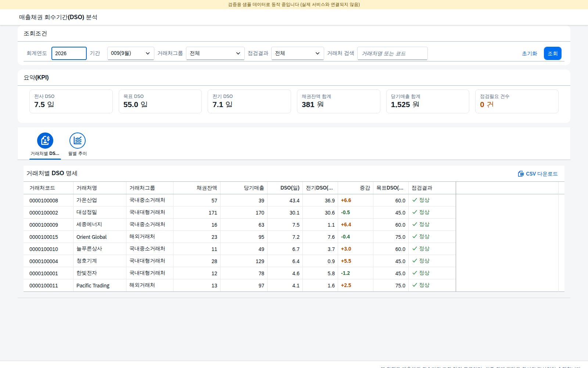Screen dimensions: 588x368
Task: Click the 초기화 reset button
Action: click(530, 53)
